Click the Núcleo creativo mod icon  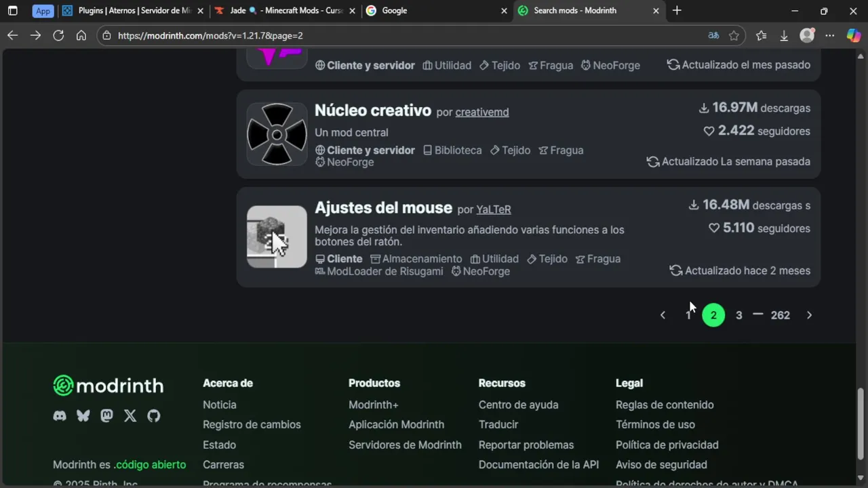(277, 134)
